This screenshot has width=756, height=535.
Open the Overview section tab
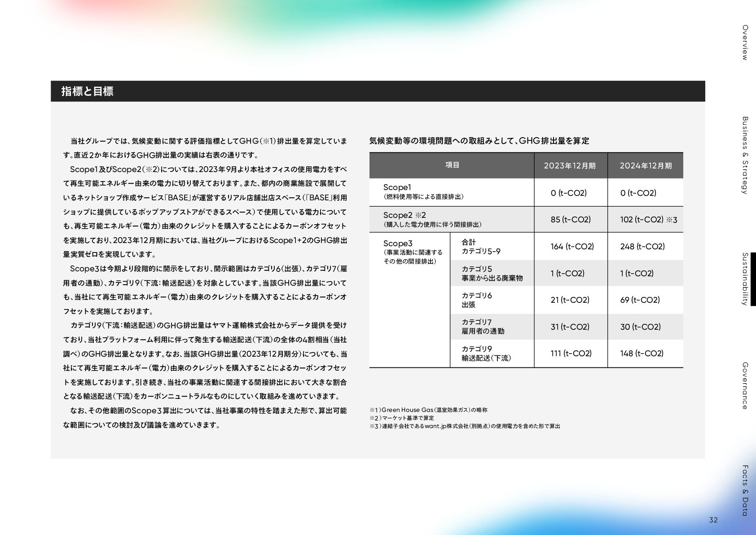745,43
